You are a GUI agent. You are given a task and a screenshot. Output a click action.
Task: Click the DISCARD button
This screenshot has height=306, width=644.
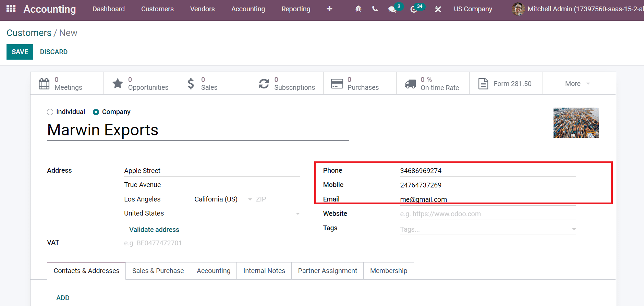[x=54, y=52]
